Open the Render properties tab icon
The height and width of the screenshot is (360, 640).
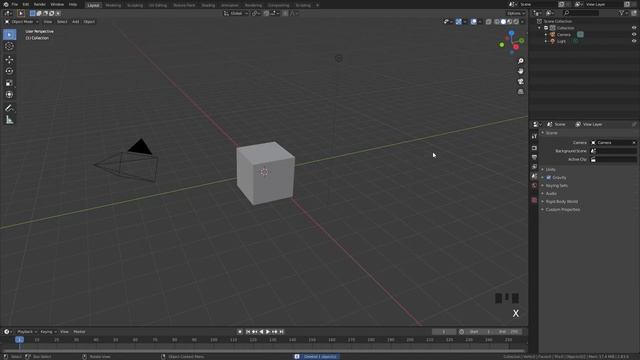point(534,148)
